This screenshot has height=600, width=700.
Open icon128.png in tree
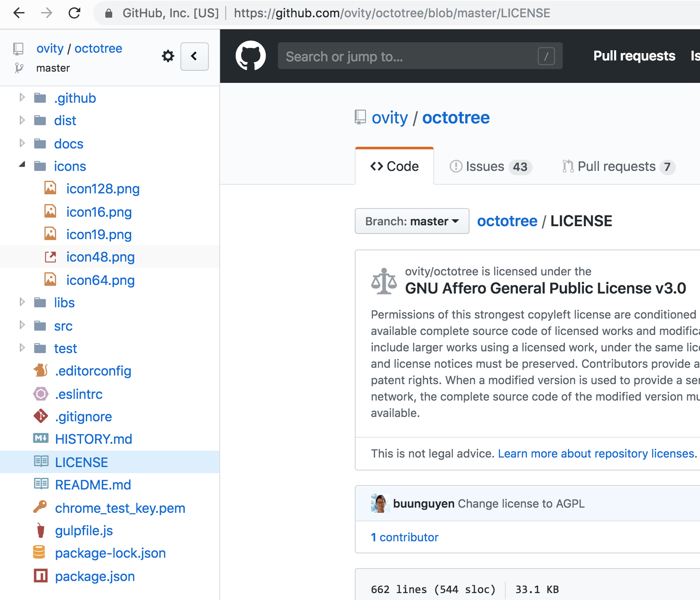coord(103,189)
